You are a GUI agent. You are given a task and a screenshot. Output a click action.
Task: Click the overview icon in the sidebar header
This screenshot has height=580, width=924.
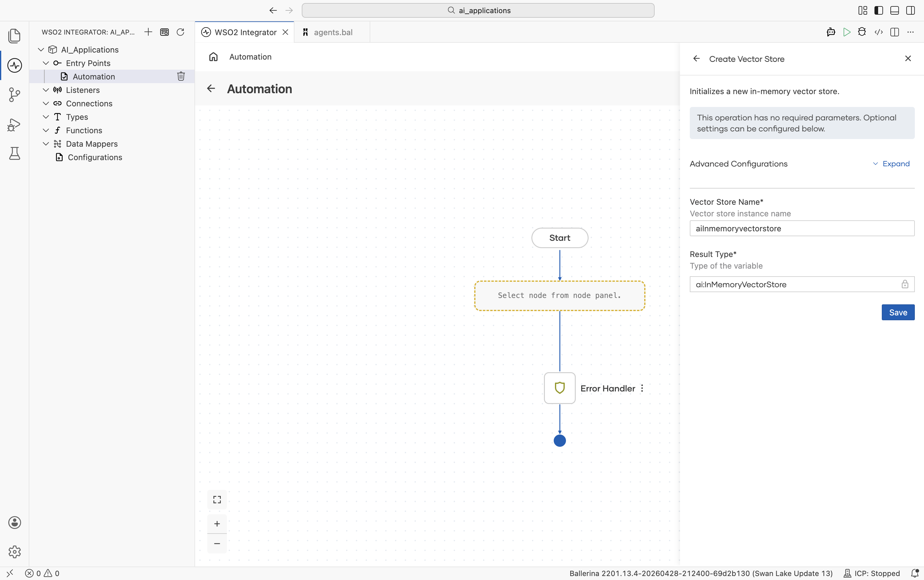point(164,32)
